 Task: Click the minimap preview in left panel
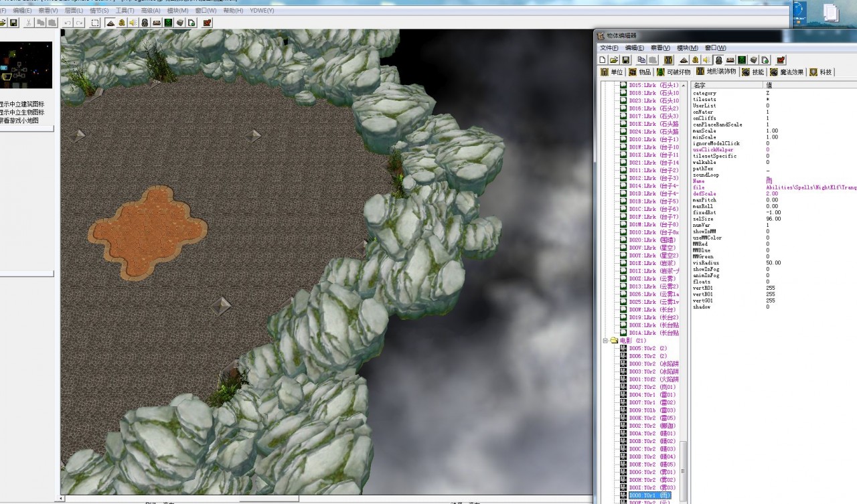point(26,65)
